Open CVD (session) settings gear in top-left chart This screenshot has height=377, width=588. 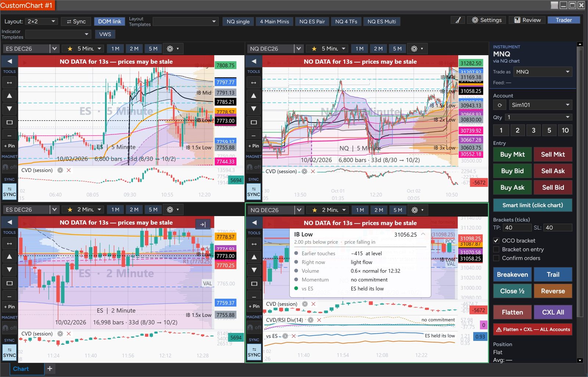[60, 170]
